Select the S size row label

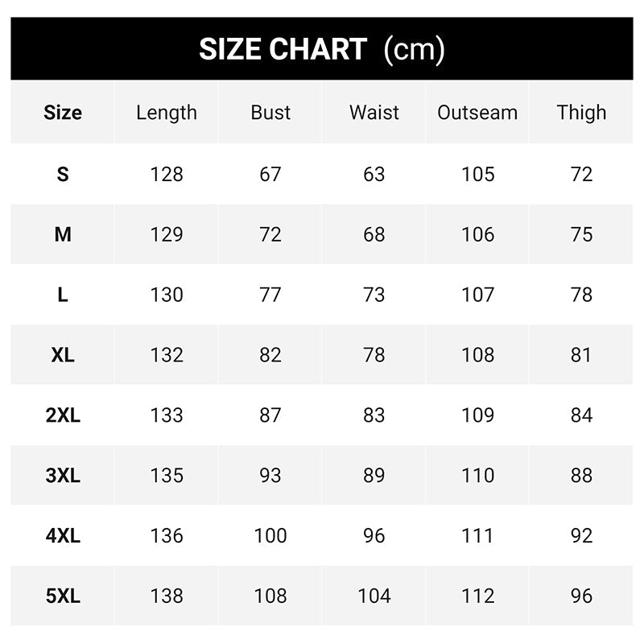click(63, 174)
